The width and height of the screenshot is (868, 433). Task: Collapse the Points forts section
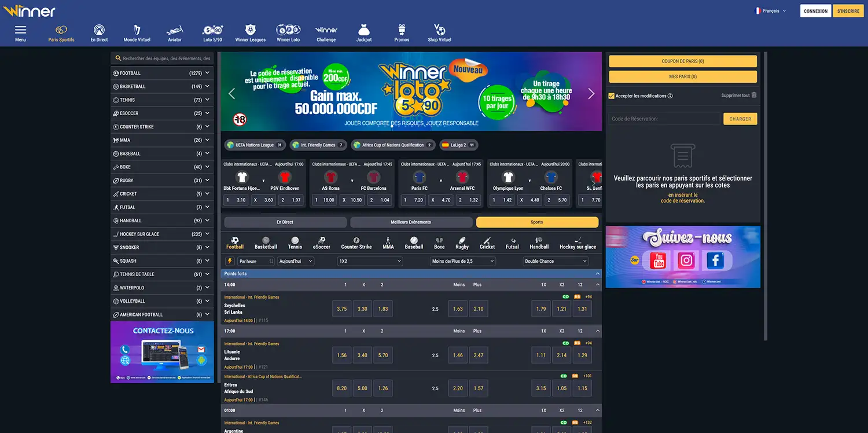click(598, 274)
